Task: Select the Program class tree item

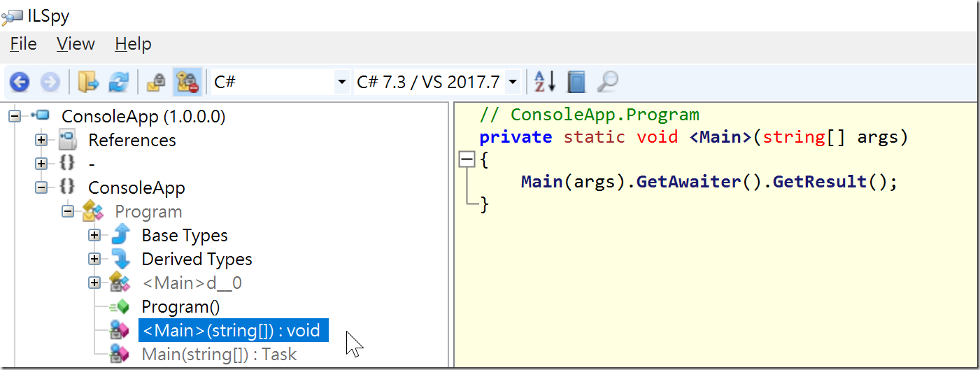Action: (148, 212)
